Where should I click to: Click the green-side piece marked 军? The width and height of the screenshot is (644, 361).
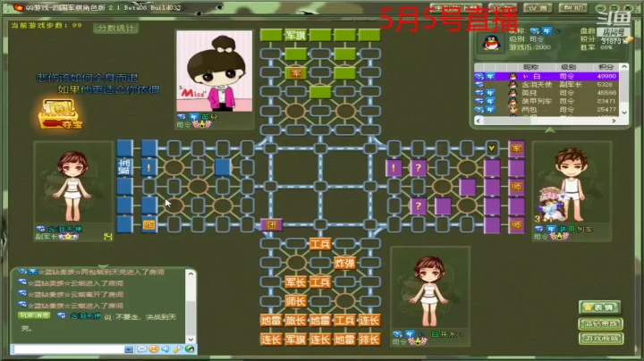[x=296, y=73]
